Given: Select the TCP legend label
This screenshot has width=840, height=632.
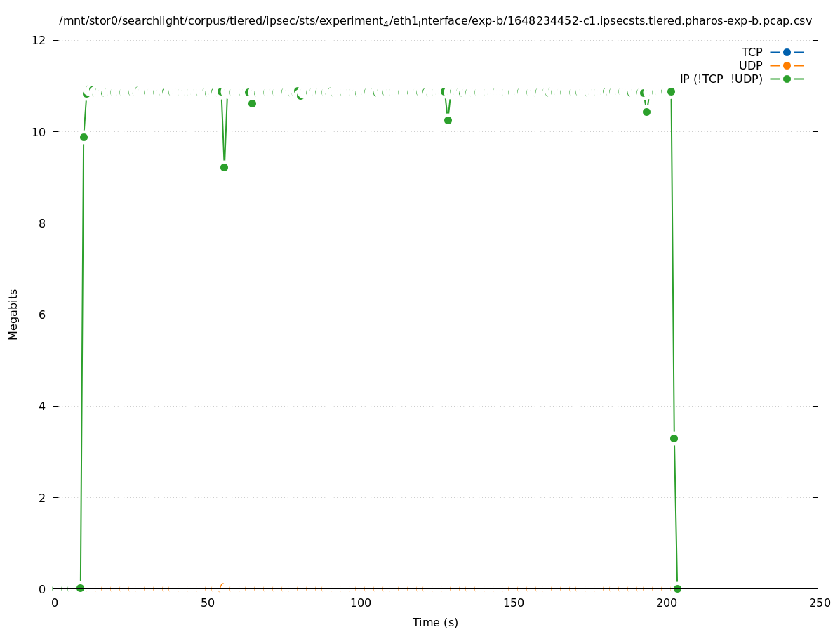Looking at the screenshot, I should coord(752,52).
